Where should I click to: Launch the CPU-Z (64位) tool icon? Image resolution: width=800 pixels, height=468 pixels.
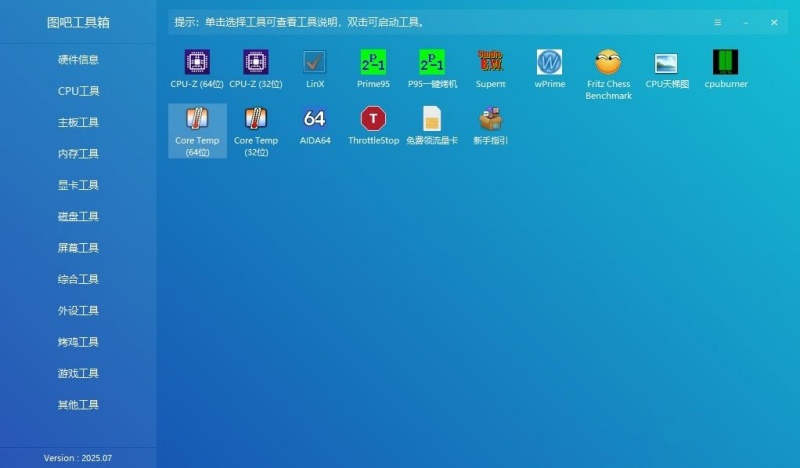click(197, 62)
